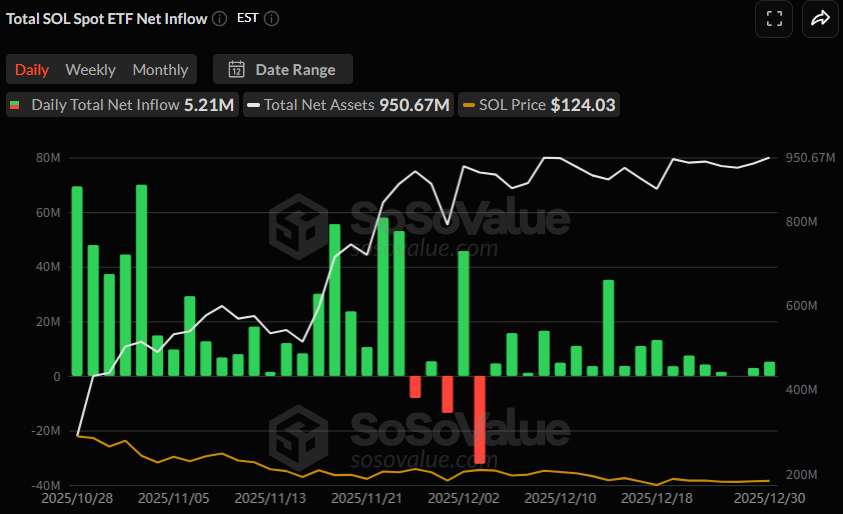Select the Daily tab

coord(32,69)
